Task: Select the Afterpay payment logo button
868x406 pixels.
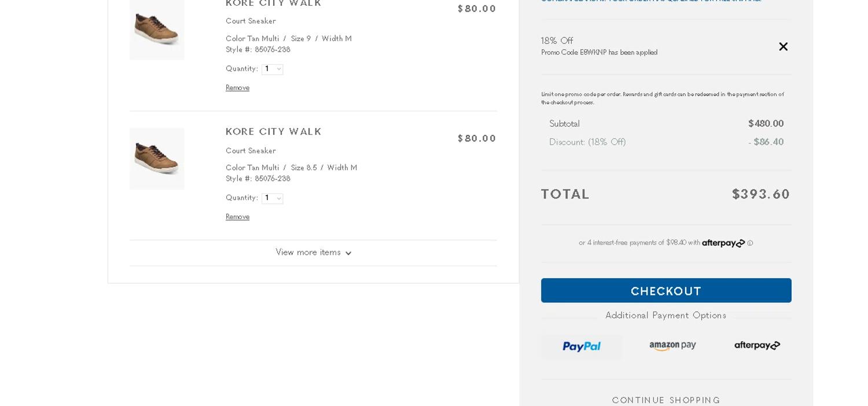Action: tap(757, 346)
